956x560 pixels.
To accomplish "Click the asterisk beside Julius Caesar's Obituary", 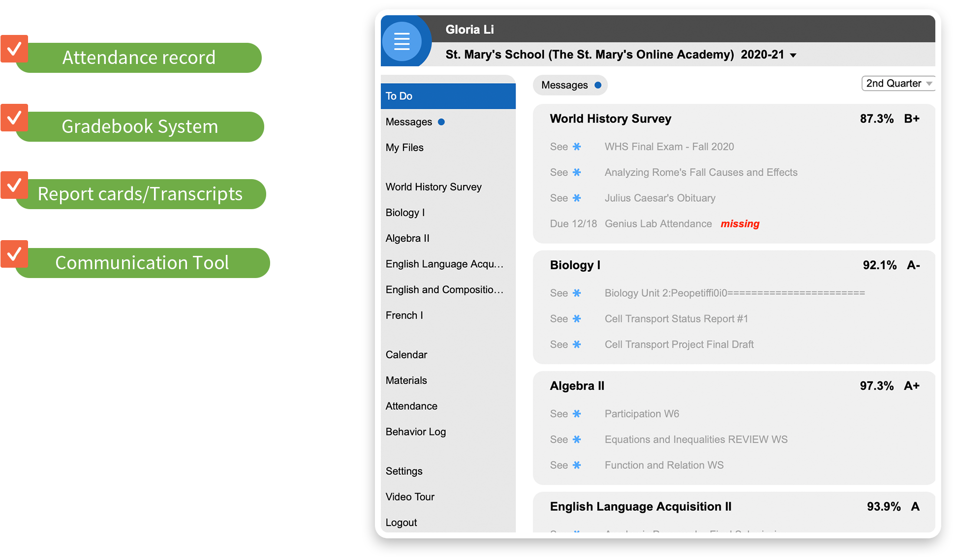I will tap(577, 198).
